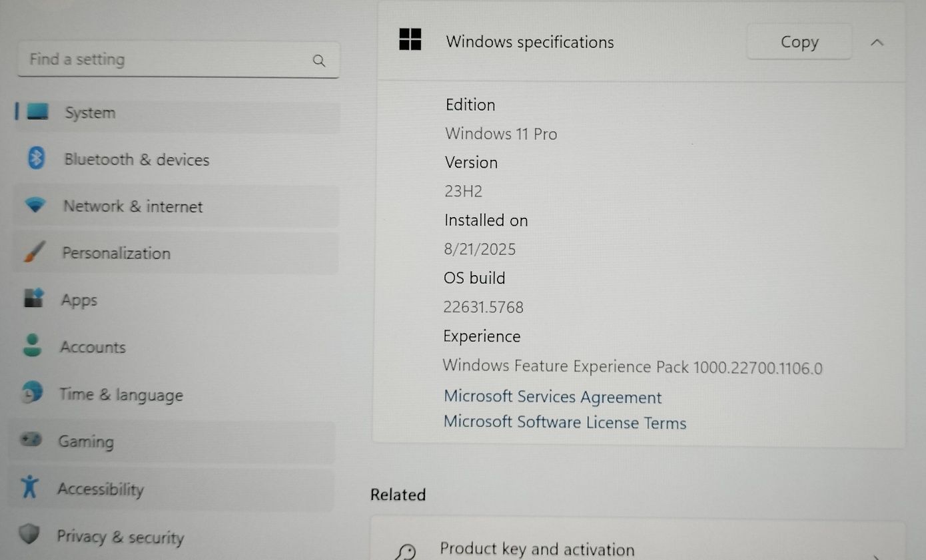Select Personalization in sidebar

click(175, 253)
